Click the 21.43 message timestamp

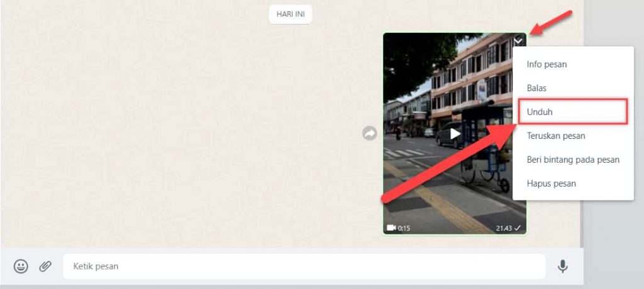pyautogui.click(x=504, y=228)
